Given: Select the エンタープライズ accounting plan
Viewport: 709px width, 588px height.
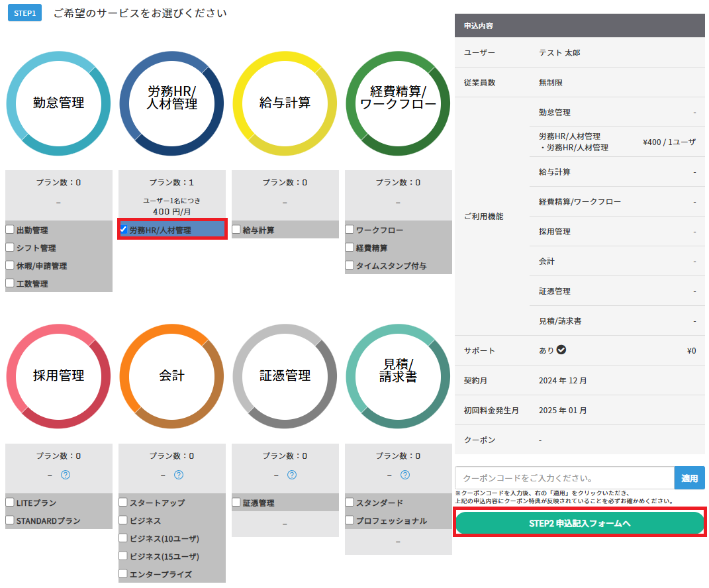Looking at the screenshot, I should click(x=123, y=574).
